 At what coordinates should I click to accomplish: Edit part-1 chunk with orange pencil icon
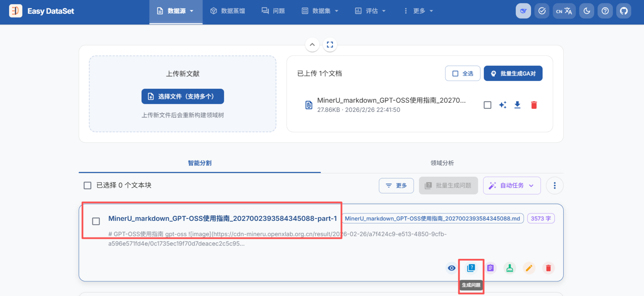coord(529,268)
